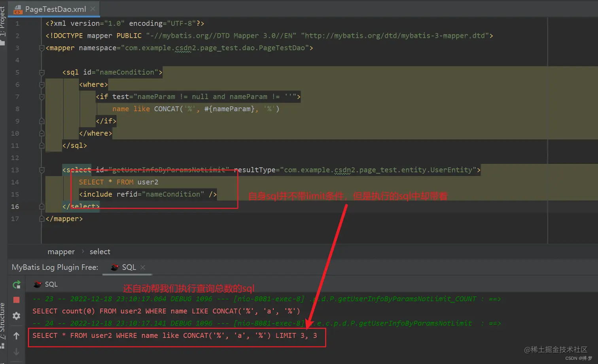Click line number 8 in the gutter
The width and height of the screenshot is (598, 364).
click(x=17, y=109)
